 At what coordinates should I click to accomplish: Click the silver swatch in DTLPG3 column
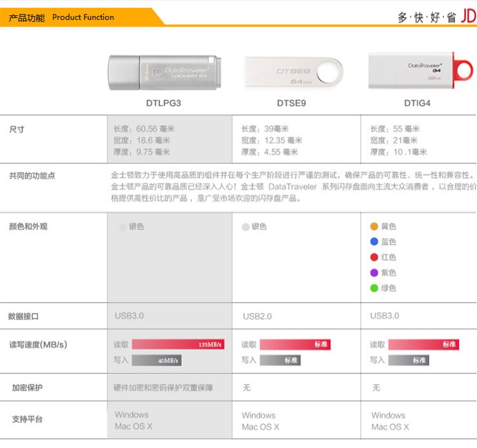coord(123,227)
